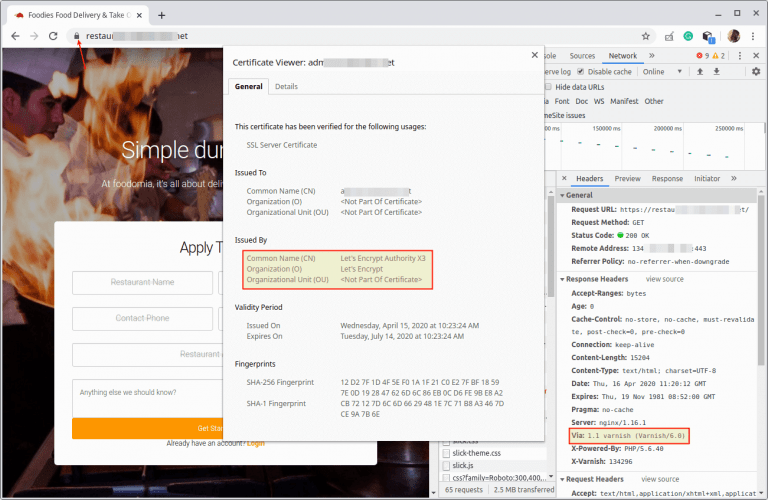Switch to the Details tab in Certificate Viewer
This screenshot has height=500, width=768.
(286, 86)
